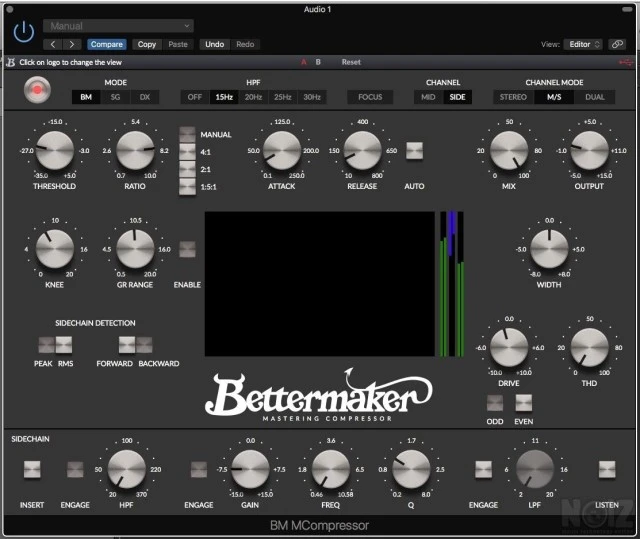Toggle the FOCUS button
This screenshot has height=539, width=640.
coord(370,97)
